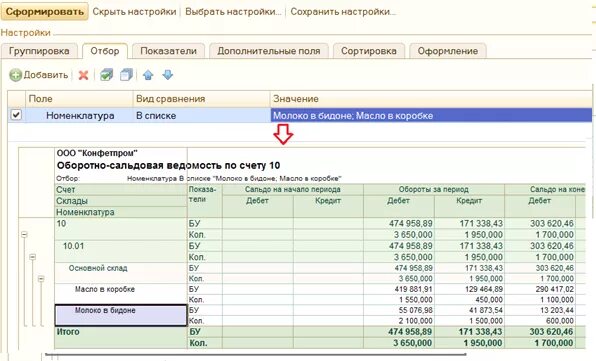Toggle the Номенклатура filter checkbox
The width and height of the screenshot is (596, 361).
click(x=16, y=115)
